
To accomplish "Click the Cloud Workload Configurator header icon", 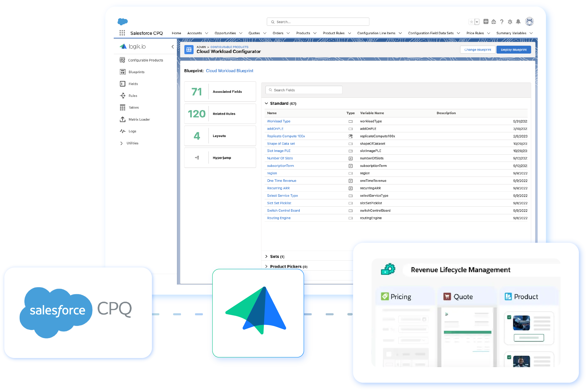I will (x=189, y=49).
